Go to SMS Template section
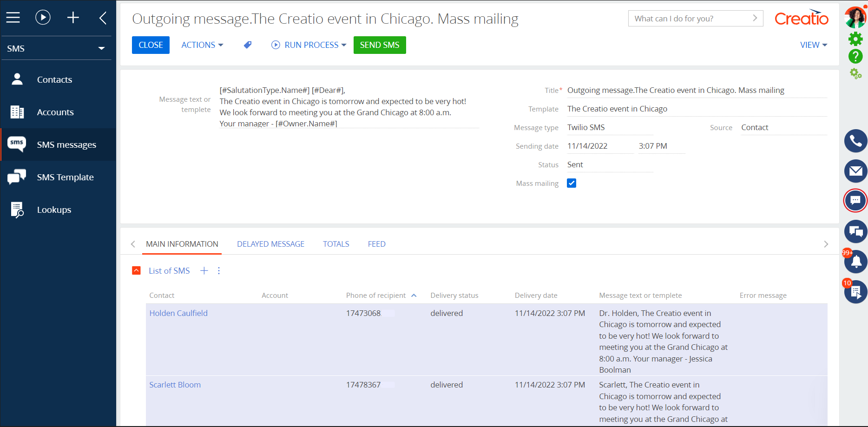 tap(66, 177)
